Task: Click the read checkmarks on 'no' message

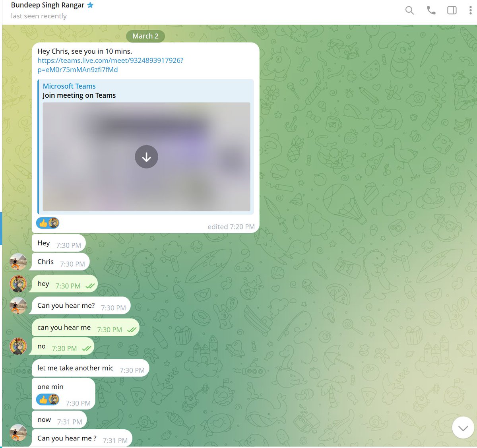Action: [x=86, y=348]
